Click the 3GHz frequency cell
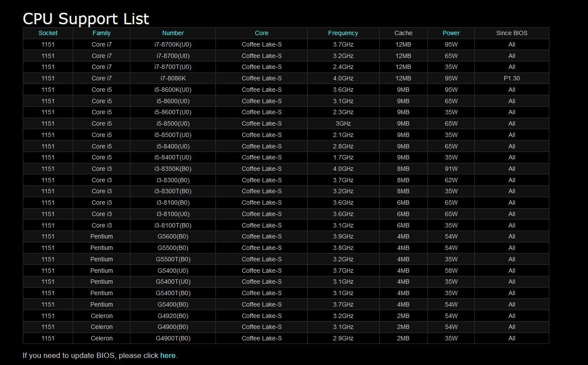 [343, 123]
